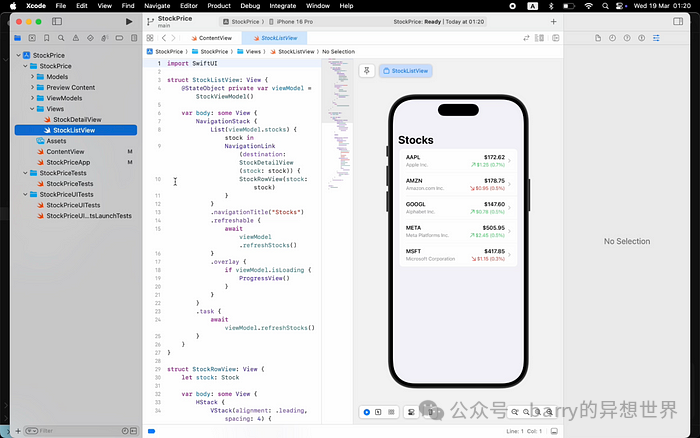700x438 pixels.
Task: Open the related items grid menu
Action: point(150,38)
